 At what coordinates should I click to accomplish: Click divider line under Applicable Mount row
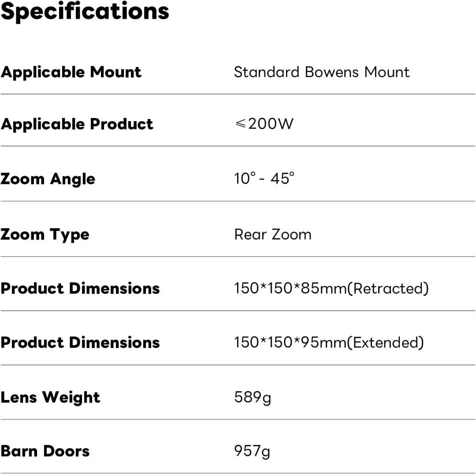coord(238,94)
